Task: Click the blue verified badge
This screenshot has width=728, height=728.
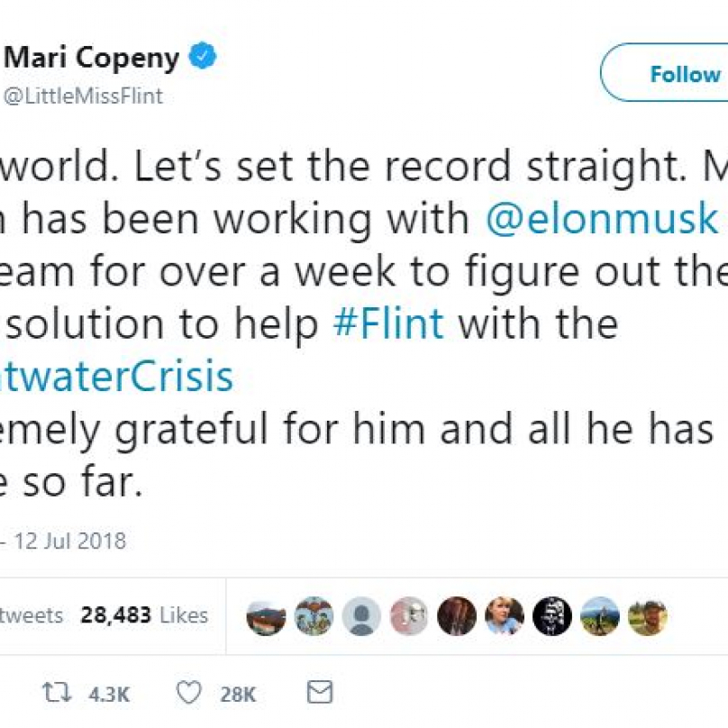Action: (x=205, y=59)
